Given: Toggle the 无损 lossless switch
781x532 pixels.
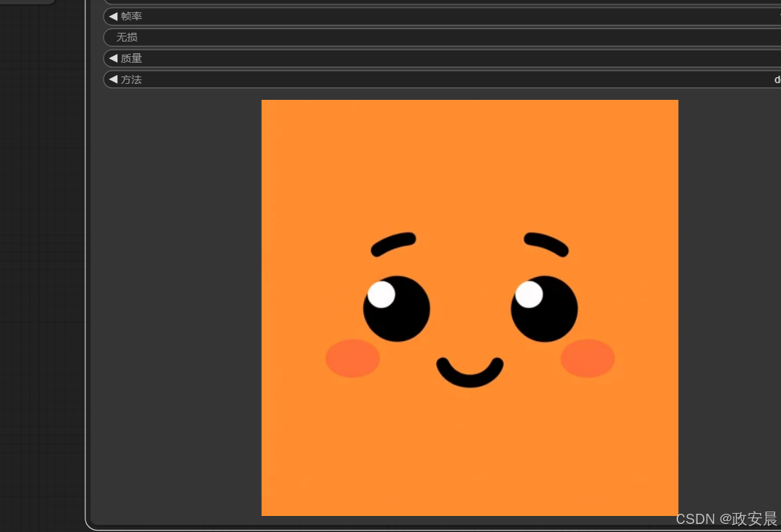Looking at the screenshot, I should 442,37.
